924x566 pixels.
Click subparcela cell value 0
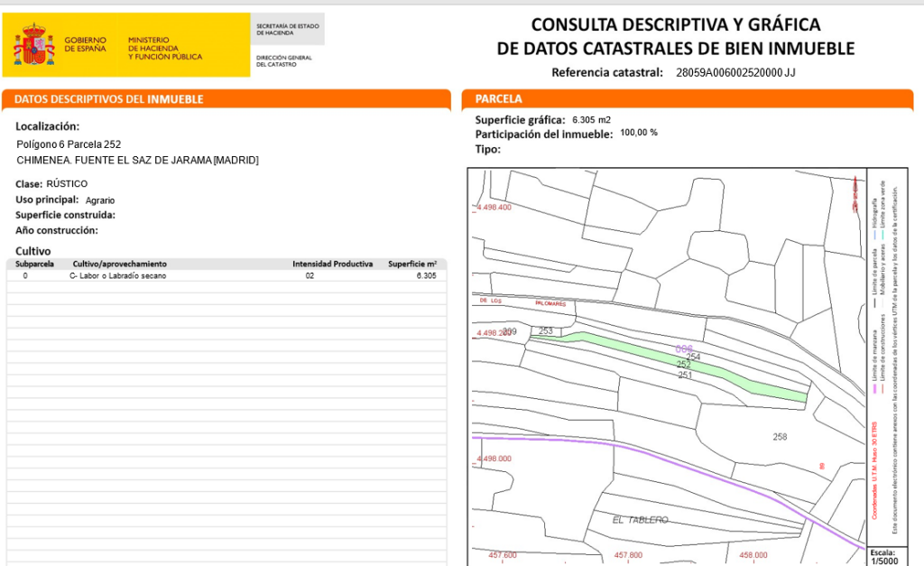coord(25,276)
